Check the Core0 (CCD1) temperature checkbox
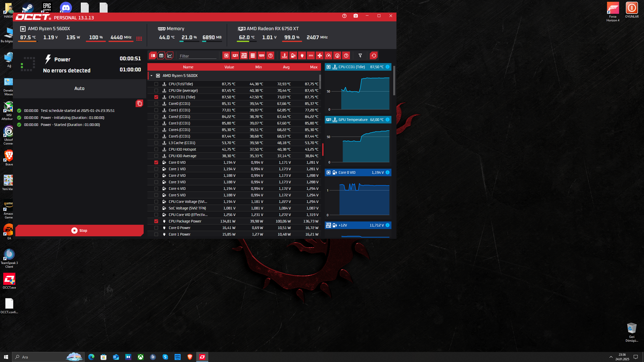The width and height of the screenshot is (644, 362). [x=156, y=104]
